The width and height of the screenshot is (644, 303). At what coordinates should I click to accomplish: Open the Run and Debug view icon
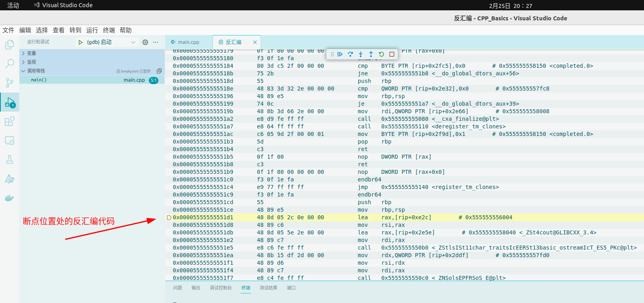10,102
